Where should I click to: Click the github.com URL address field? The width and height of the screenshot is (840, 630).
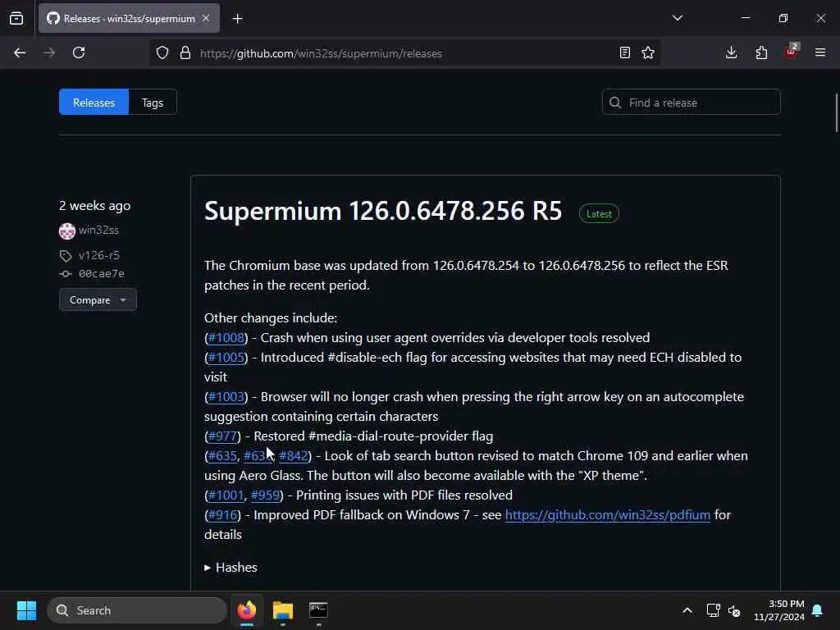(x=404, y=53)
